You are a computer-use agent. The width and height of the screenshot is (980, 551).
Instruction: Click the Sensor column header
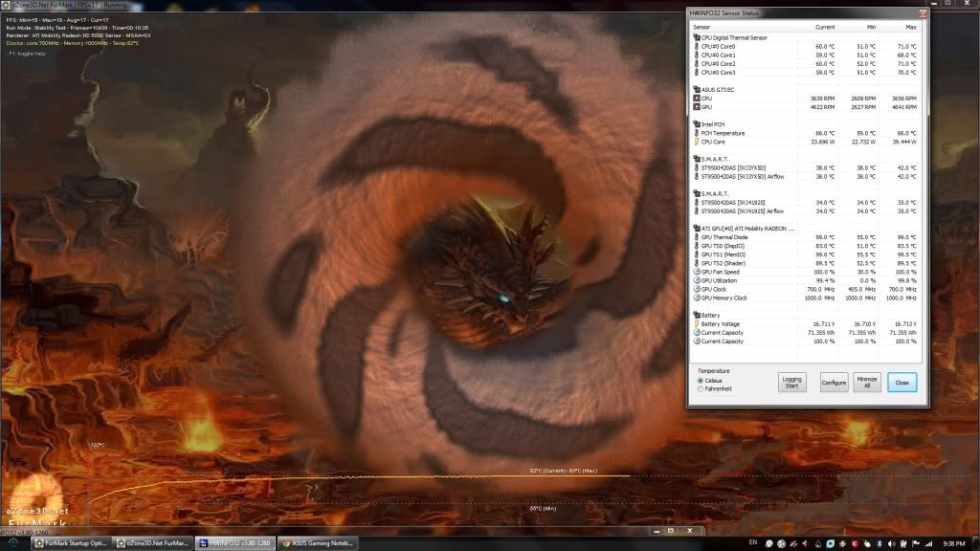702,27
